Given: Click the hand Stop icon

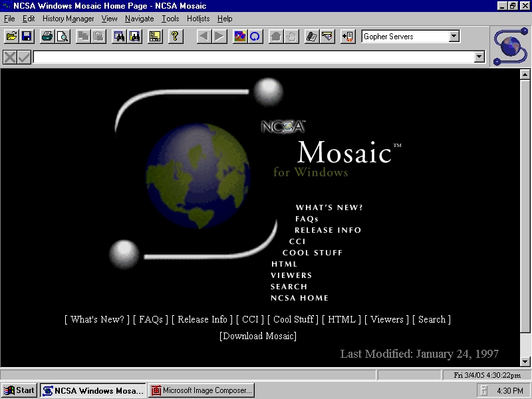Looking at the screenshot, I should tap(291, 37).
